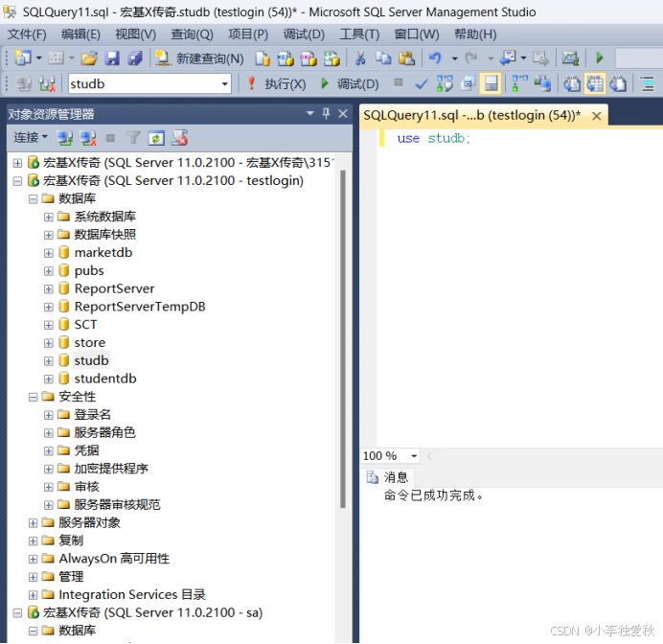Open the 文件(F) menu

(x=27, y=34)
